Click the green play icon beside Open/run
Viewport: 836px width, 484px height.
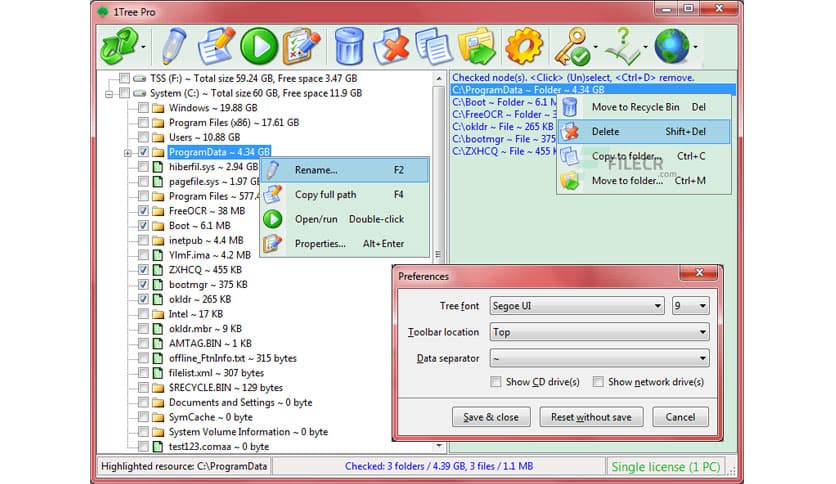tap(273, 219)
